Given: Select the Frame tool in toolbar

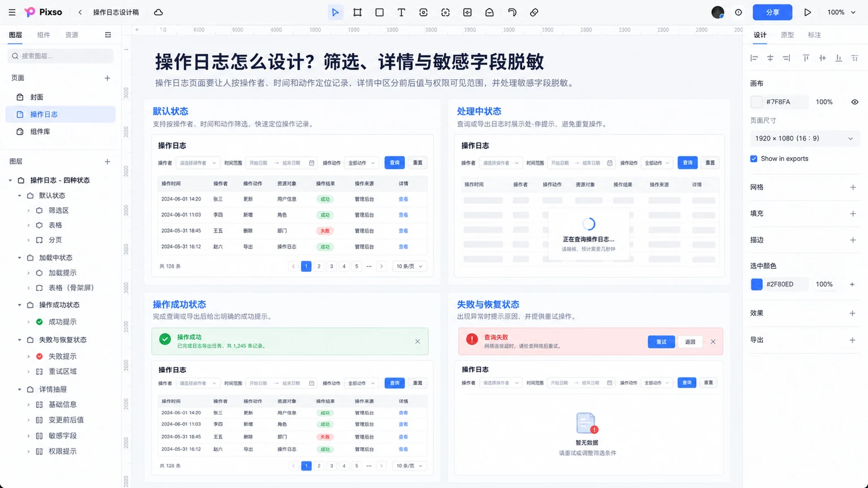Looking at the screenshot, I should [357, 12].
